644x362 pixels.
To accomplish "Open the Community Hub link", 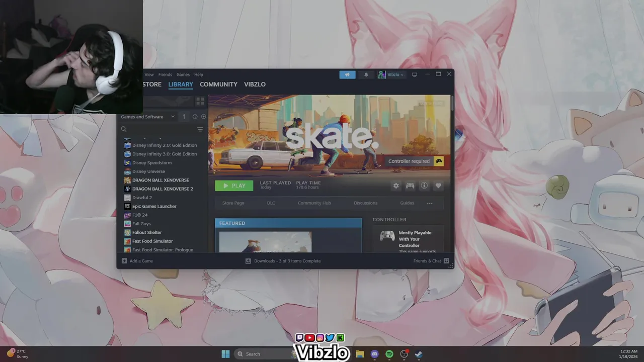I will 314,203.
